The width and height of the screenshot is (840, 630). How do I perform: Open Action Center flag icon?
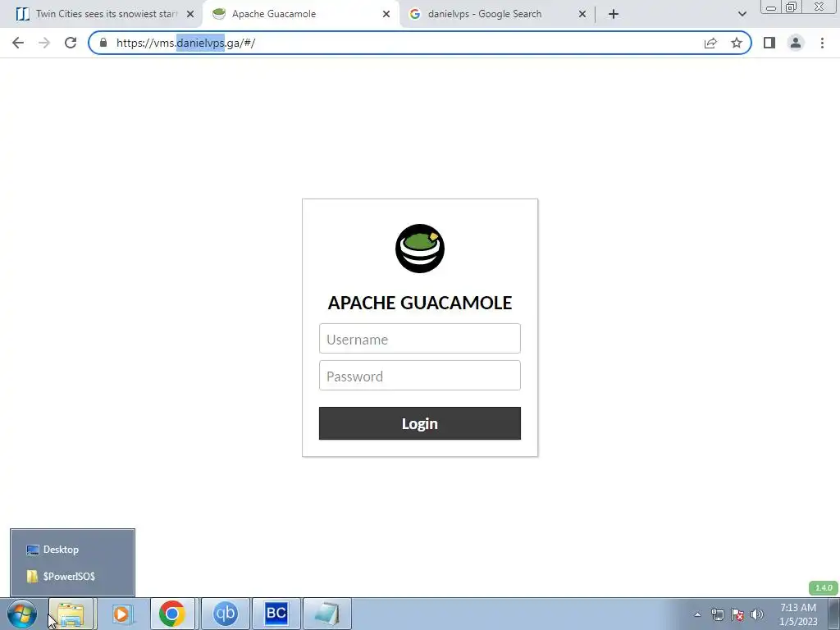coord(737,614)
